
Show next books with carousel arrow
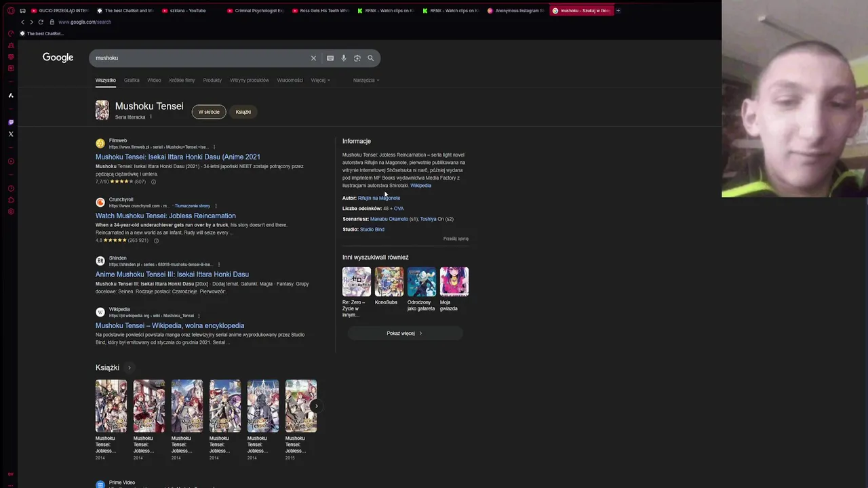point(316,406)
